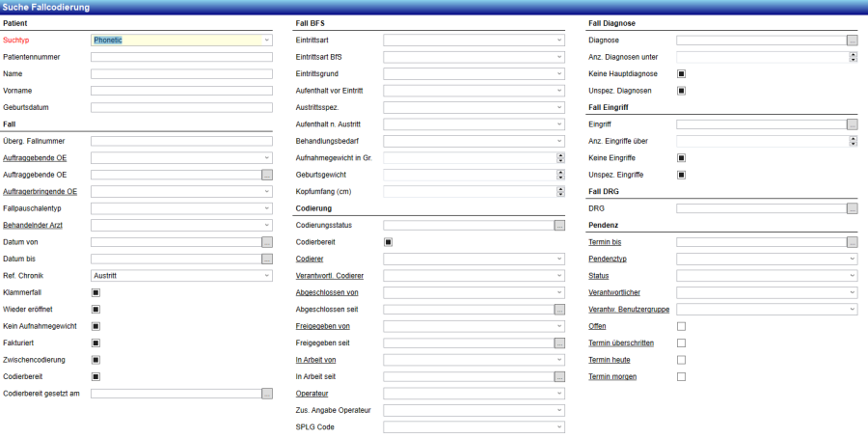This screenshot has height=438, width=868.
Task: Toggle the Wieder eröffnet checkbox
Action: (x=95, y=310)
